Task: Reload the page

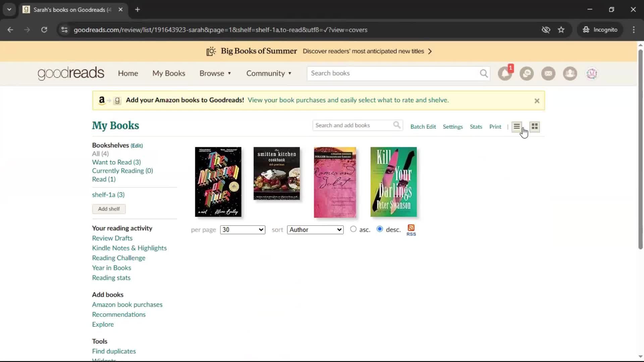Action: click(x=44, y=30)
